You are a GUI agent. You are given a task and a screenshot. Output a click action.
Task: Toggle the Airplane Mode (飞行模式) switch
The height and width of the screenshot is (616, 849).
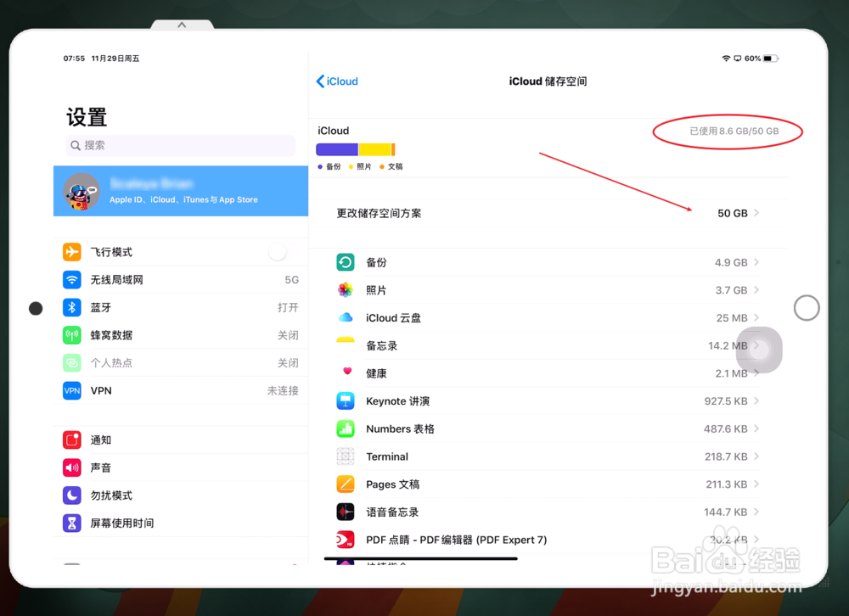[x=283, y=252]
